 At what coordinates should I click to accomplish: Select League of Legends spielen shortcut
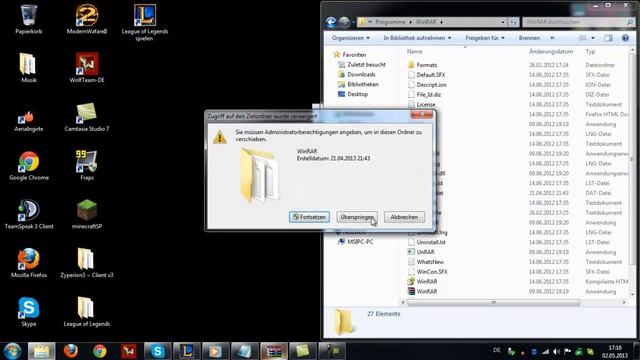(144, 22)
